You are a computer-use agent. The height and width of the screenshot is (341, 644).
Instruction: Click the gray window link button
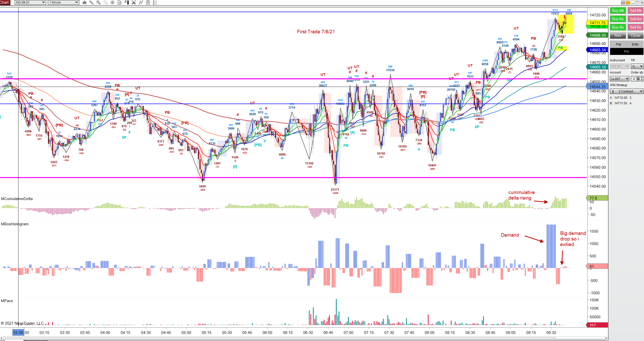point(623,3)
